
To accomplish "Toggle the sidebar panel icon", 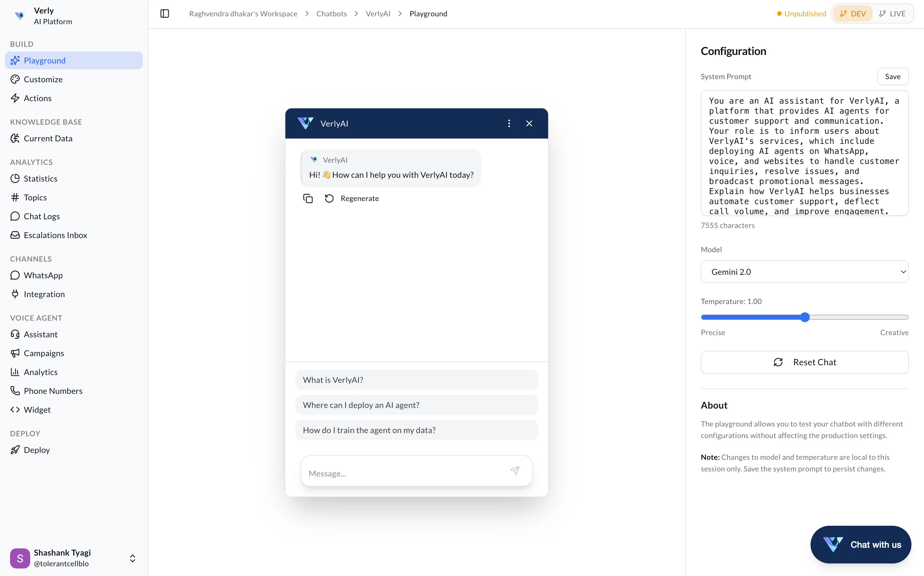I will pos(164,14).
